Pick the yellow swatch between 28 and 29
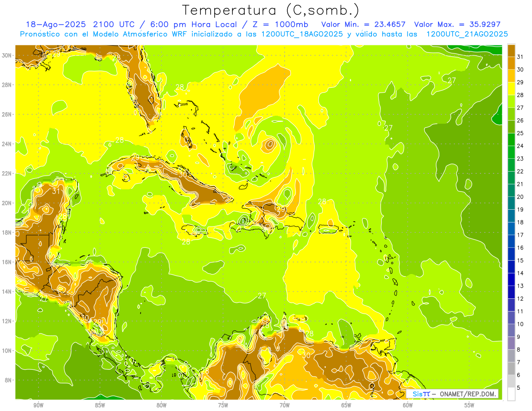Viewport: 532px width, 411px height. pos(511,89)
